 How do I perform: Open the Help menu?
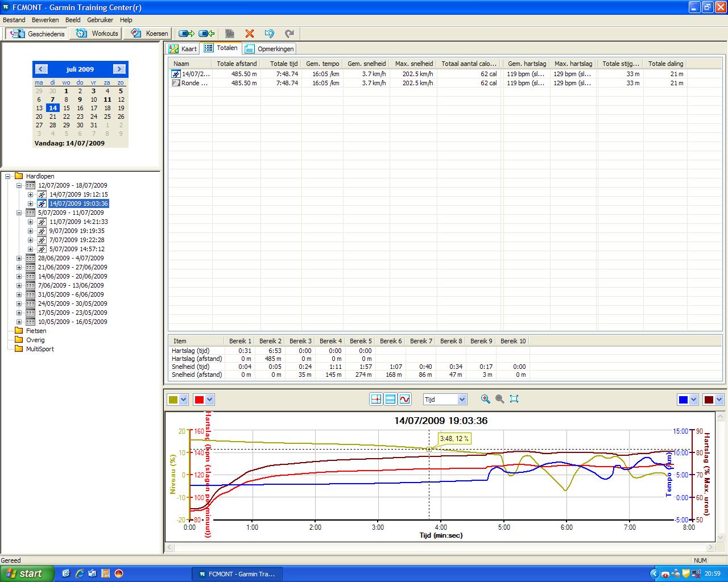126,20
